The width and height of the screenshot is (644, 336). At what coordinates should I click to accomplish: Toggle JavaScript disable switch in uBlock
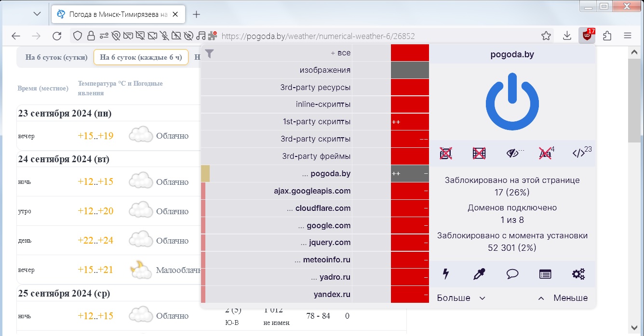tap(579, 154)
